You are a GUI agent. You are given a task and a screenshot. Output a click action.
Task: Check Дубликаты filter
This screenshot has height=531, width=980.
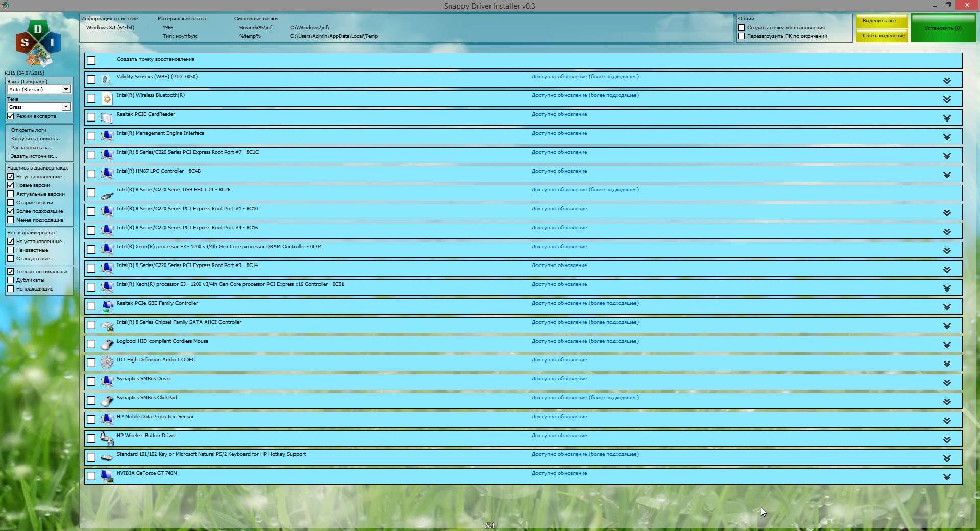[10, 280]
